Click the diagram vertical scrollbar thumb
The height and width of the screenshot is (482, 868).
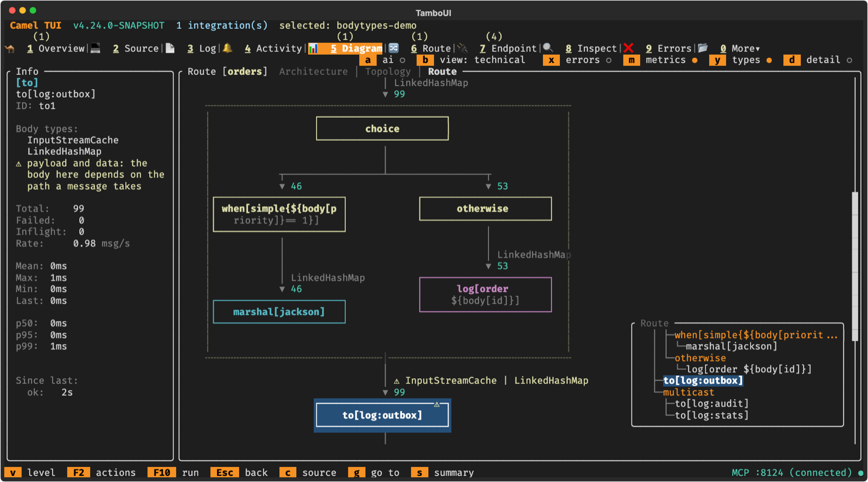click(x=855, y=266)
